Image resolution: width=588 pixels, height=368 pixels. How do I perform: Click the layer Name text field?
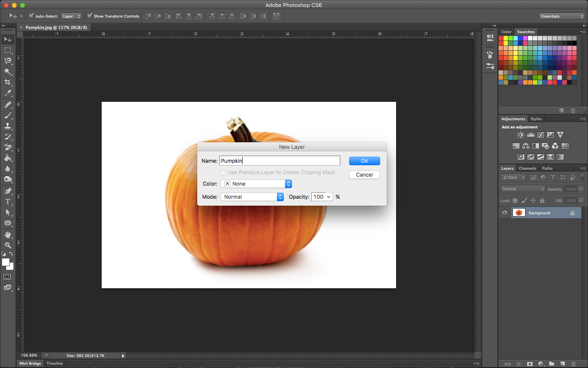click(280, 160)
